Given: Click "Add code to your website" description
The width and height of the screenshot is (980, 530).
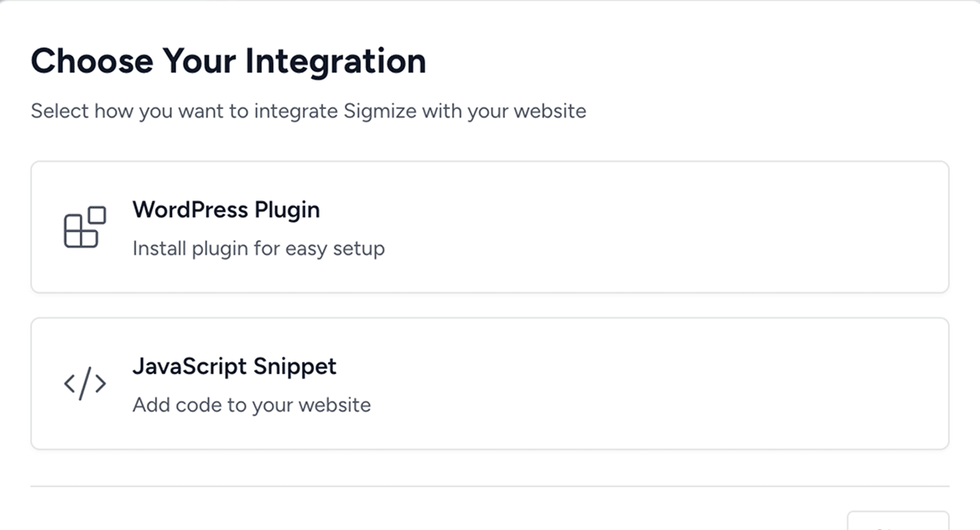Looking at the screenshot, I should tap(252, 405).
